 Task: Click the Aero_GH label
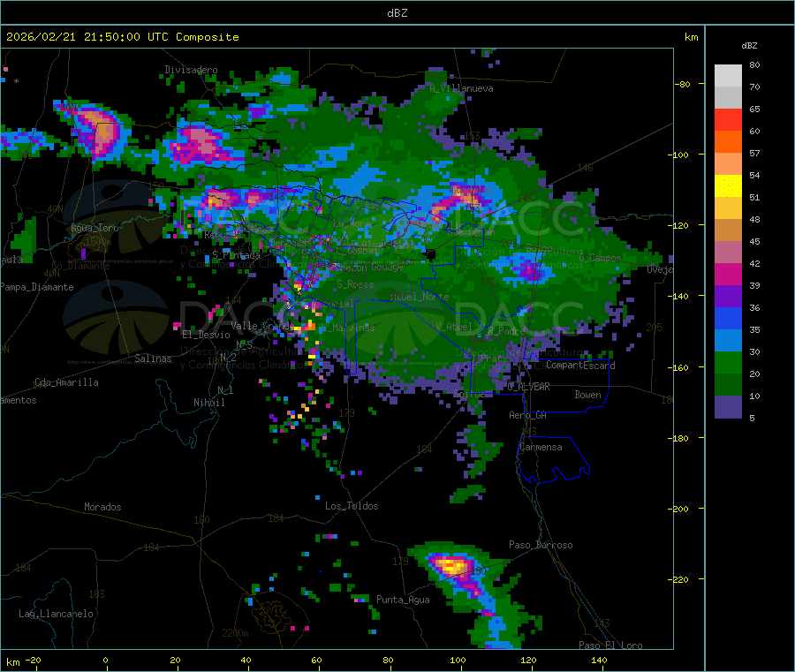pyautogui.click(x=528, y=415)
